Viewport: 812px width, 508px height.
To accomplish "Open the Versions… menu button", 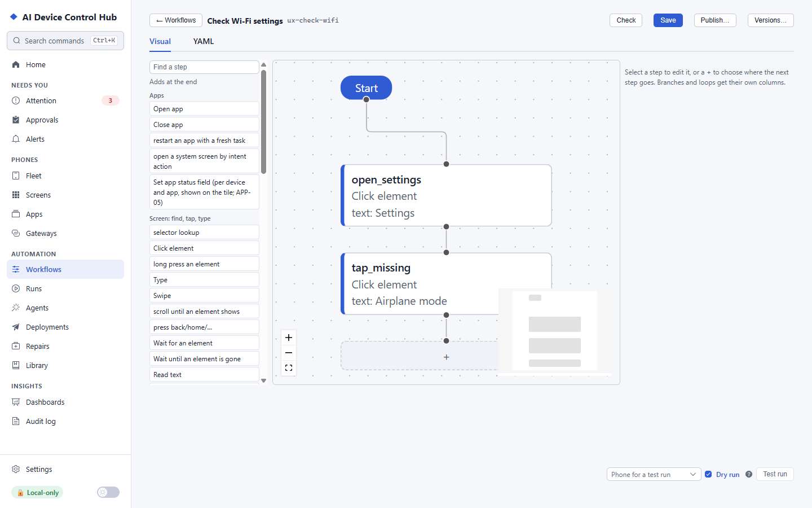I will point(771,20).
